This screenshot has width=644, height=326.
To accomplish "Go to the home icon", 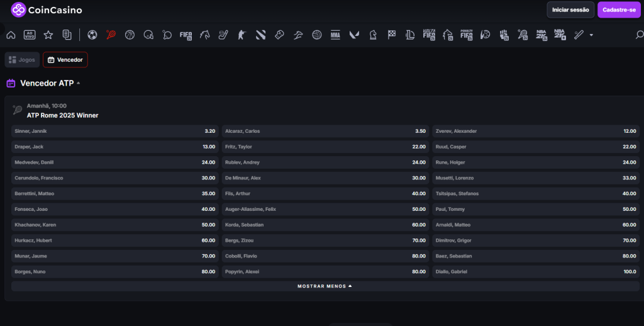I will tap(11, 35).
